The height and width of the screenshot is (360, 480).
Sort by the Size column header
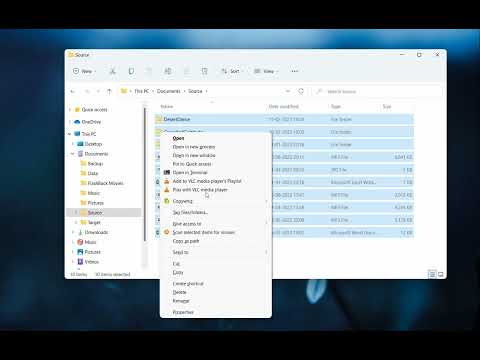point(387,106)
